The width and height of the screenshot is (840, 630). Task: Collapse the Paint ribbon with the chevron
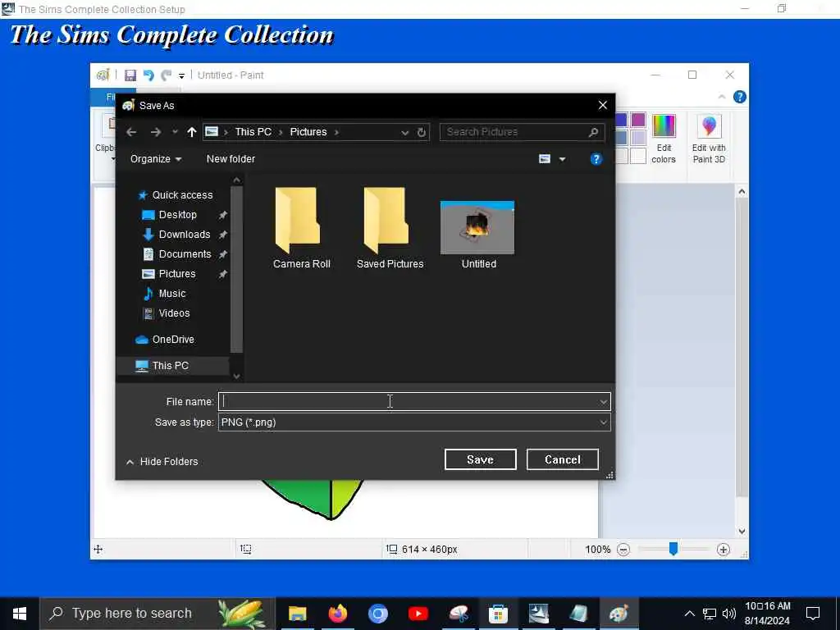(722, 97)
